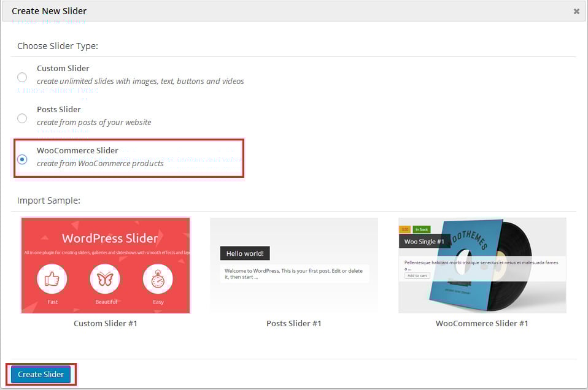Click the Custom Slider #1 caption
The width and height of the screenshot is (588, 390).
tap(105, 323)
